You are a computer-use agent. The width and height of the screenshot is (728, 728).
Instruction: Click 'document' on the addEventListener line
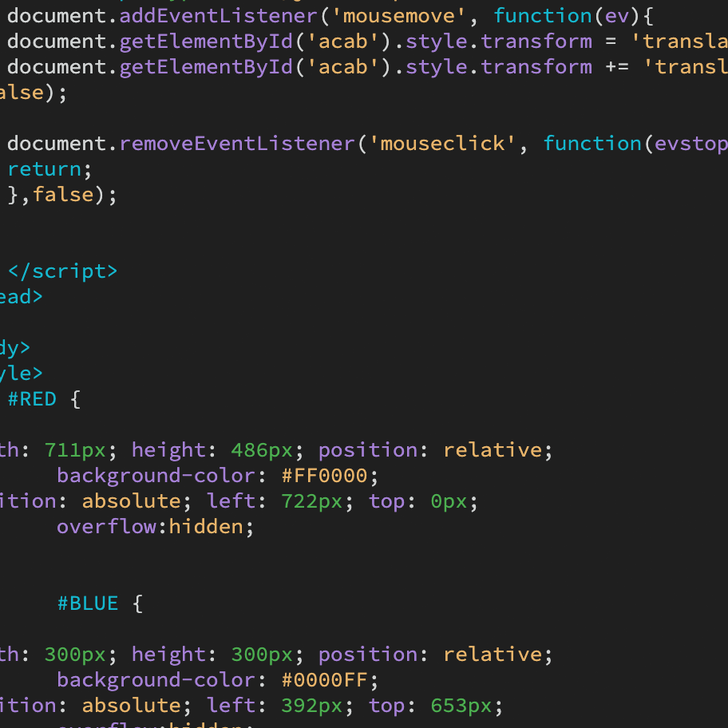(57, 16)
